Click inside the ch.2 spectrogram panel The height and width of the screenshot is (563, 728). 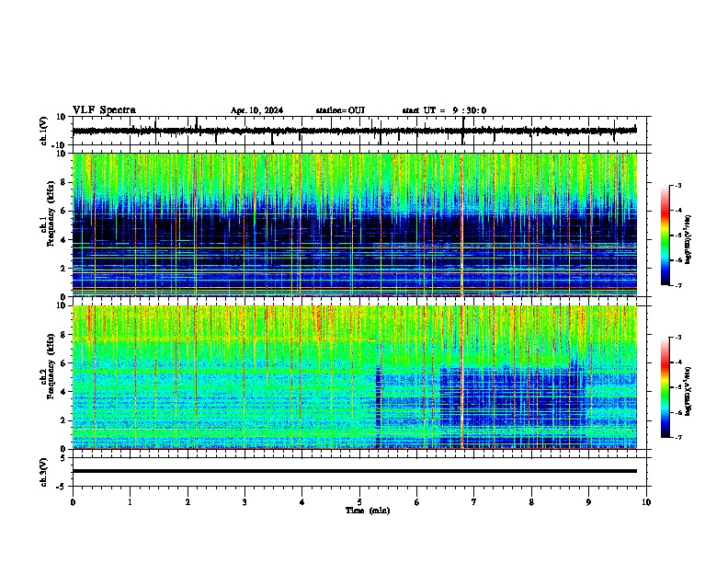[355, 377]
